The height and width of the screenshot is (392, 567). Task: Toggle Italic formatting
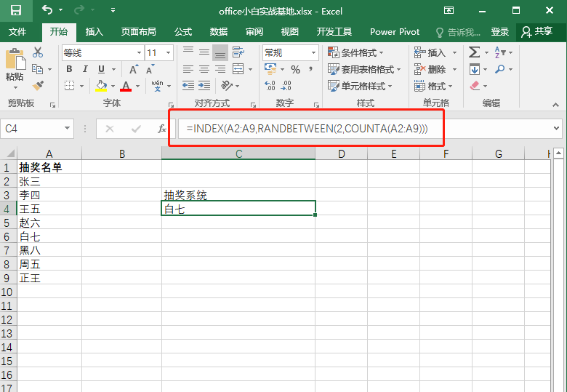(x=85, y=68)
